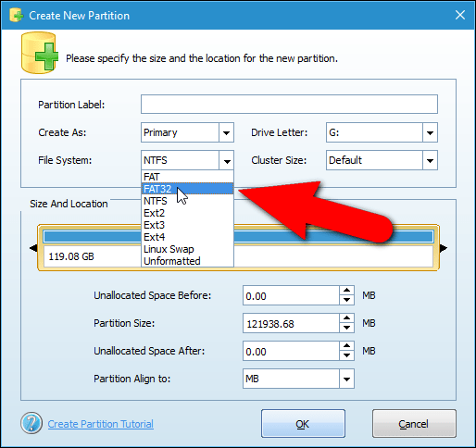Choose Ext3 file system option
The image size is (476, 448).
coord(187,225)
